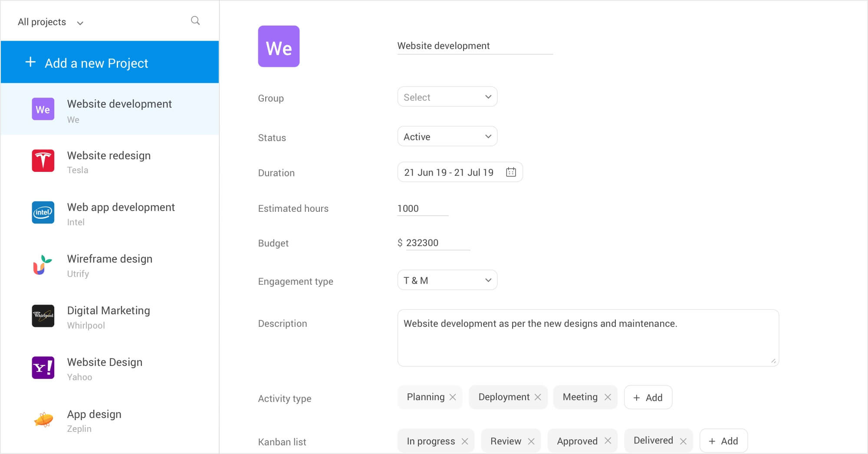Remove the Review kanban tag
868x454 pixels.
(531, 441)
